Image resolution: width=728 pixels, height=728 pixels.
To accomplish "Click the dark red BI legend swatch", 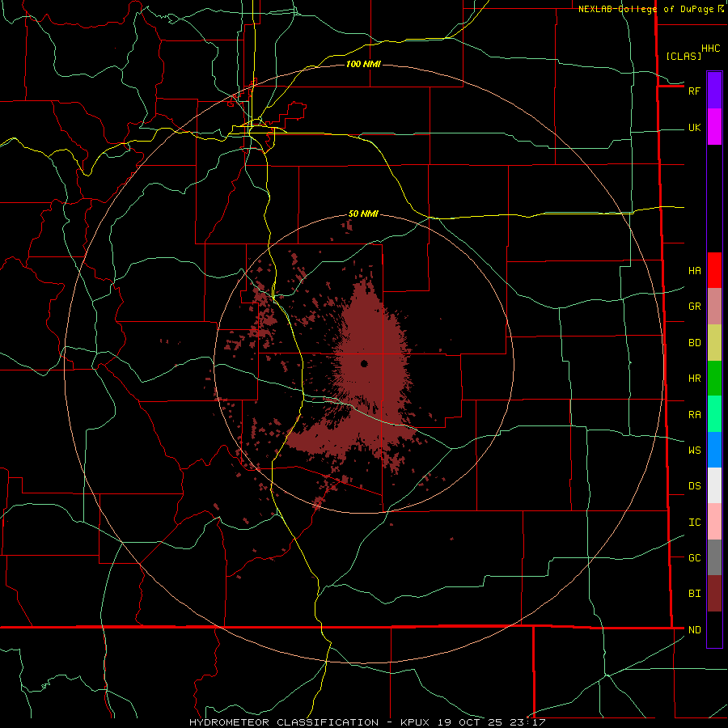I will (714, 594).
